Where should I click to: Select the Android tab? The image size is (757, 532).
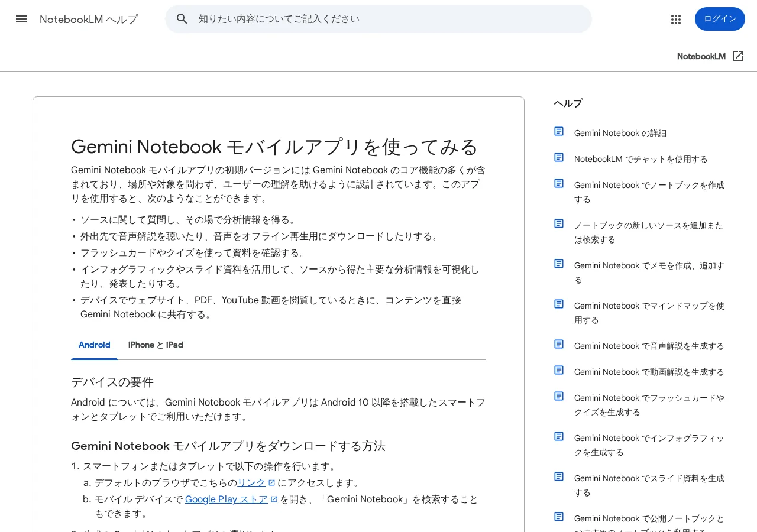[x=95, y=345]
